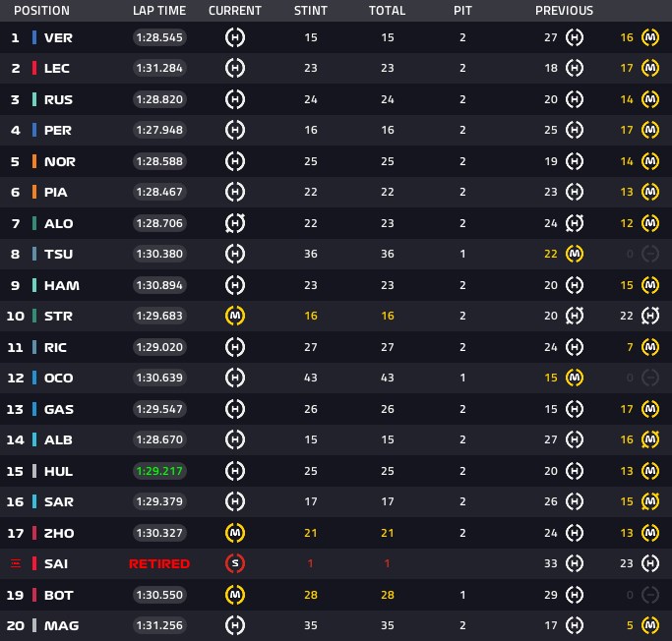Viewport: 672px width, 641px height.
Task: Click VER's current hard tyre icon
Action: (x=235, y=37)
